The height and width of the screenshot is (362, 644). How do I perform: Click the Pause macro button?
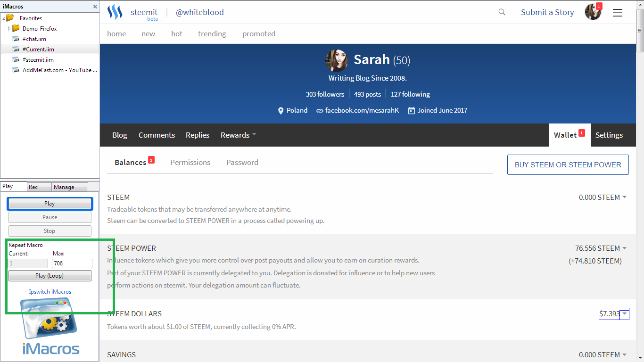pyautogui.click(x=50, y=217)
